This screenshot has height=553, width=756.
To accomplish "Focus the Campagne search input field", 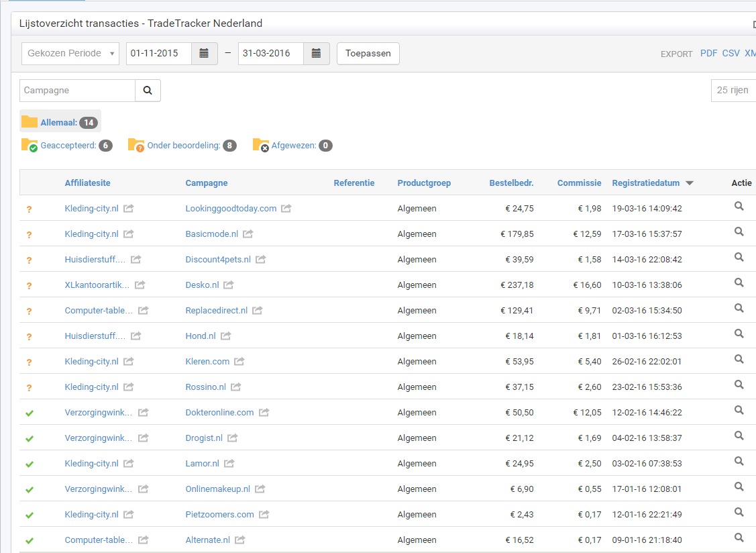I will coord(77,91).
